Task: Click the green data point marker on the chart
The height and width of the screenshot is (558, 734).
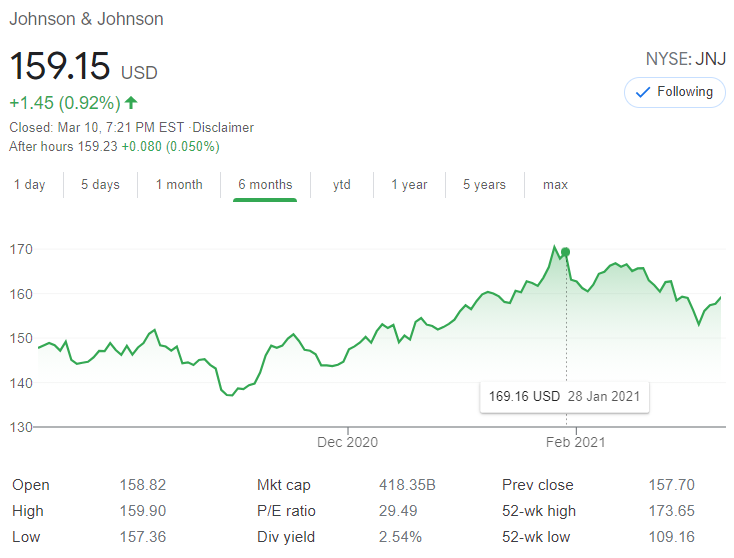Action: [x=565, y=252]
